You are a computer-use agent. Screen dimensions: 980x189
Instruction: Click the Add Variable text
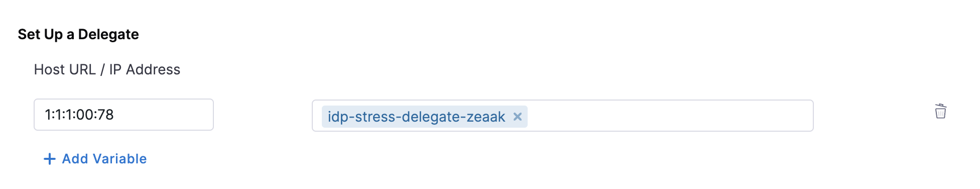pyautogui.click(x=104, y=159)
